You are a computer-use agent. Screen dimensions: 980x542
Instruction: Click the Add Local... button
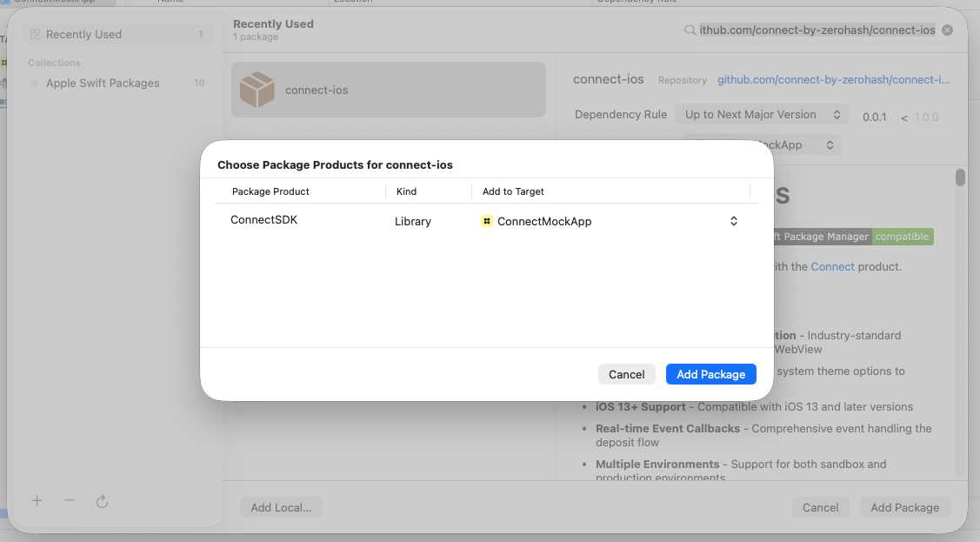281,507
